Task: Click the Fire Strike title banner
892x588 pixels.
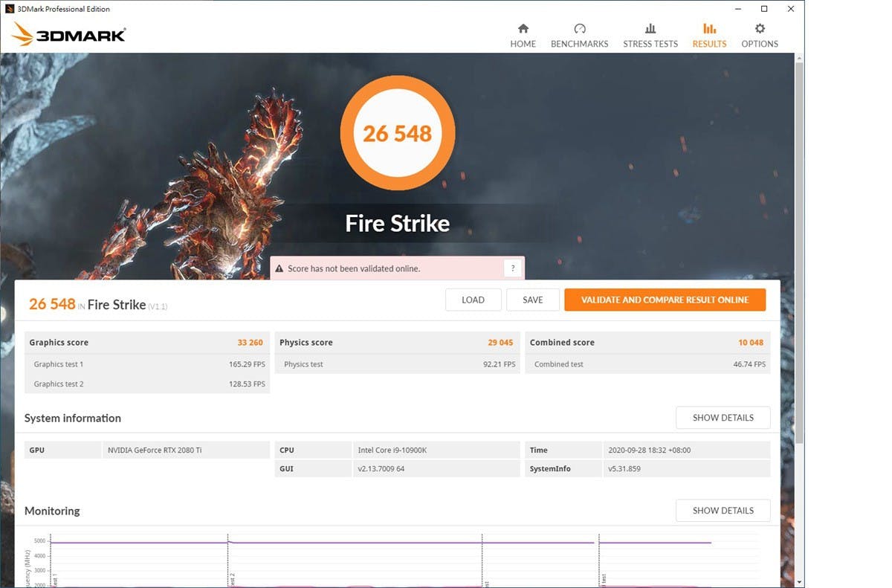Action: point(397,223)
